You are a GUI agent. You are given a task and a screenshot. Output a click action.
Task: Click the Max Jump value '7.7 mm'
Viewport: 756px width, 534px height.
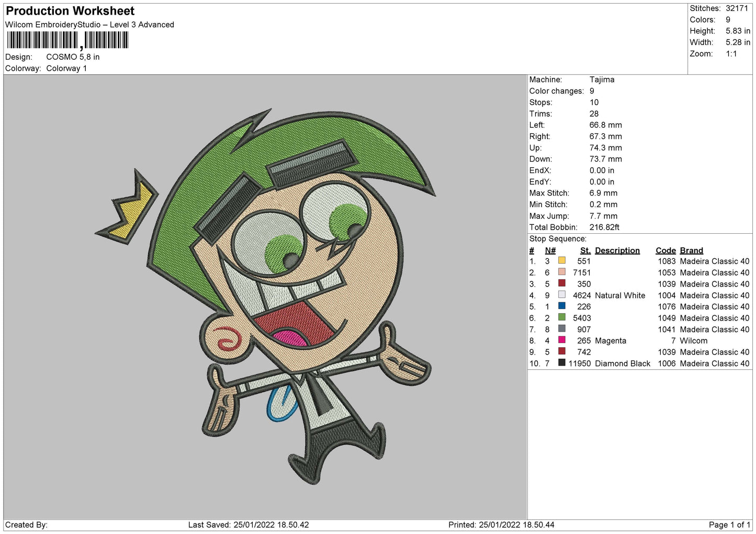603,216
